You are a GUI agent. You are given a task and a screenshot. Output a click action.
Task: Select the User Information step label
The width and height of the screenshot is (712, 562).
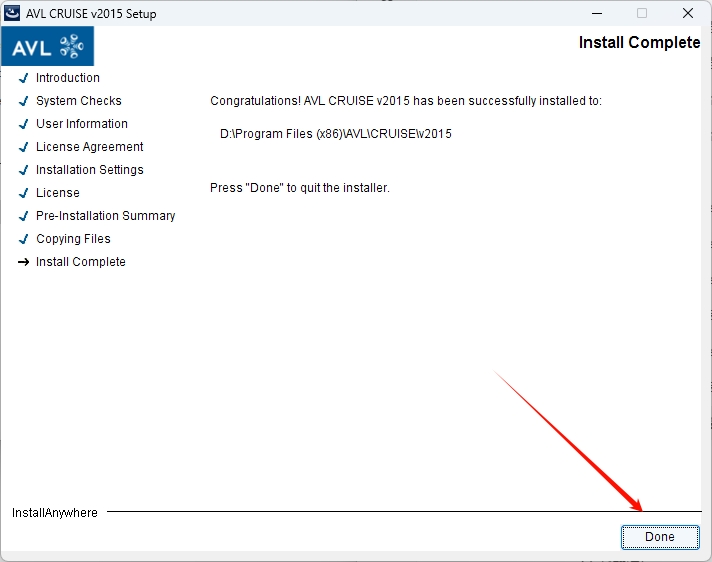(x=82, y=124)
